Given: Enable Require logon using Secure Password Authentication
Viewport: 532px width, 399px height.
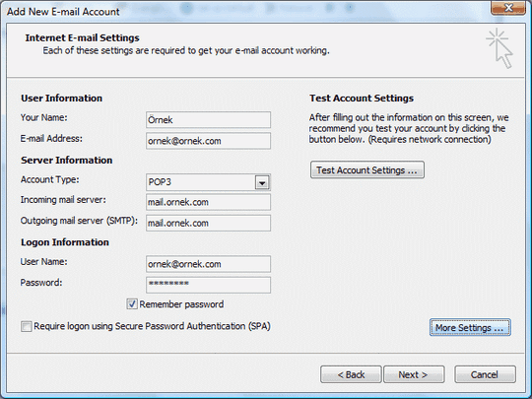Looking at the screenshot, I should pyautogui.click(x=27, y=326).
